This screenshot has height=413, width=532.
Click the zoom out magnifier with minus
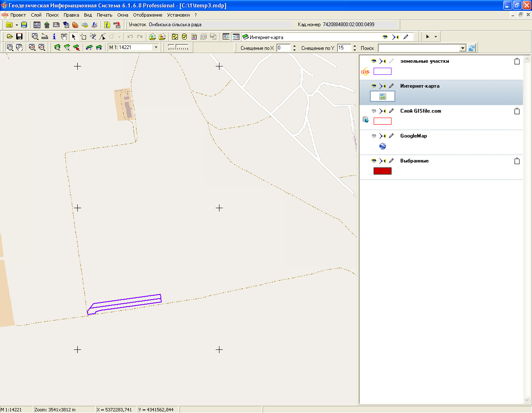(42, 47)
